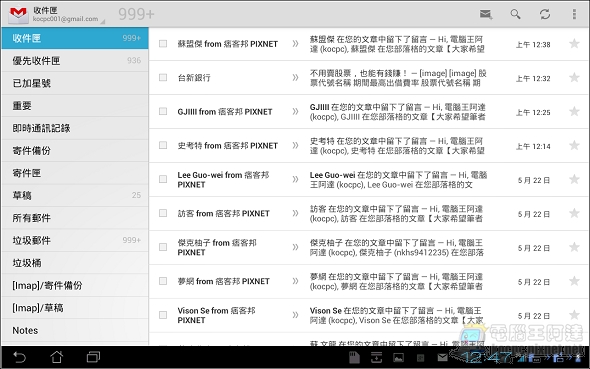Image resolution: width=590 pixels, height=369 pixels.
Task: Tap the importance marker on Lee Guo-wei email
Action: (x=295, y=179)
